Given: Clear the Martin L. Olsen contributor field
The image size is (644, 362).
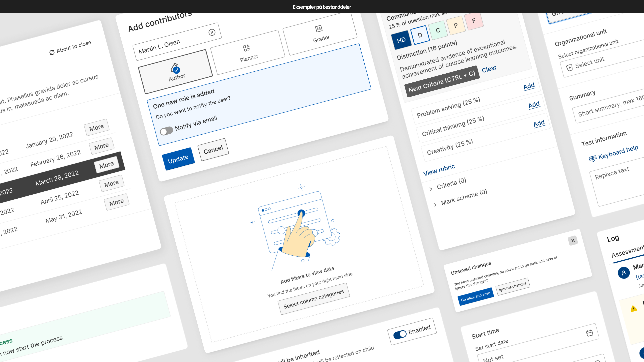Looking at the screenshot, I should [x=212, y=32].
